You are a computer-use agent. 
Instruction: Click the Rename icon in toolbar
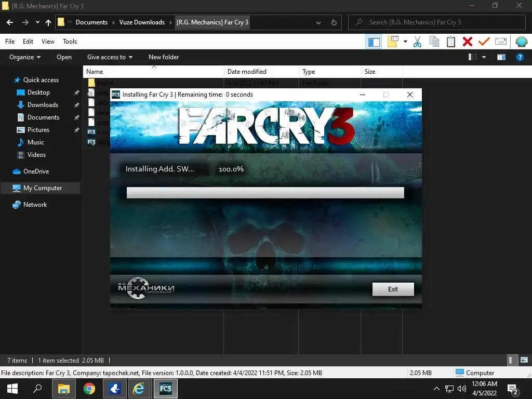[x=501, y=42]
